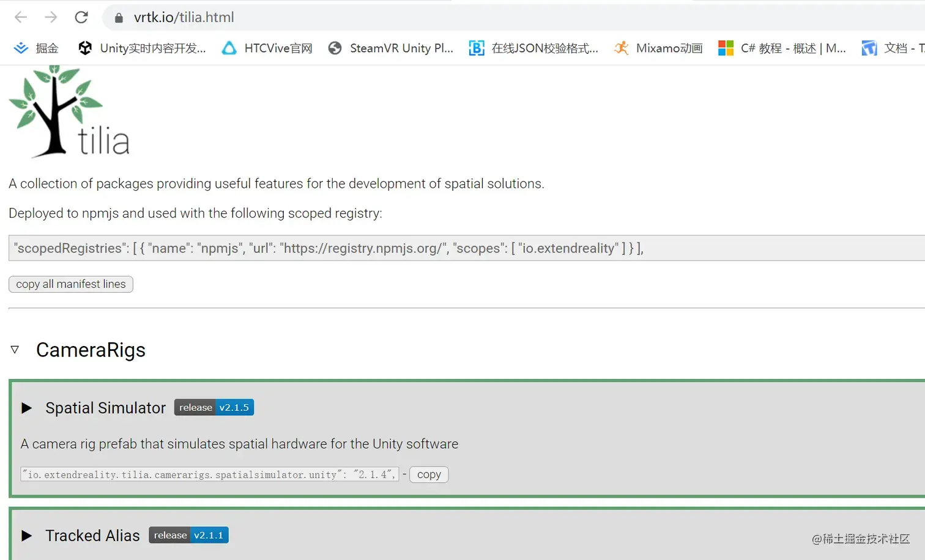Open the Mixamo动画 bookmark

click(x=658, y=48)
